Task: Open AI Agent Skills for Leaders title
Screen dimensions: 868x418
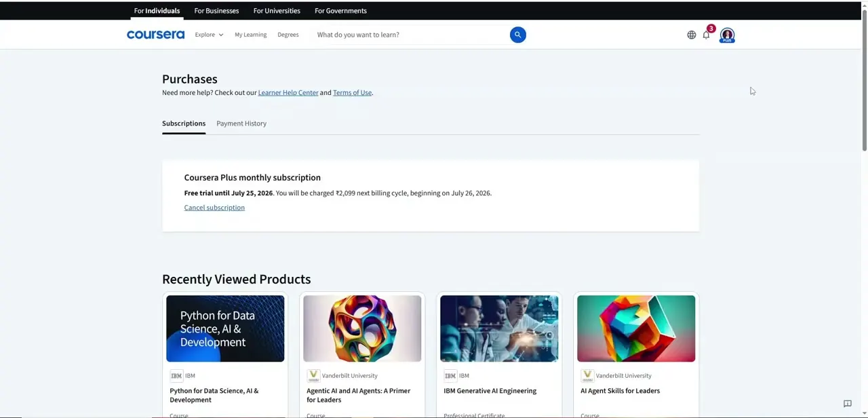Action: 620,391
